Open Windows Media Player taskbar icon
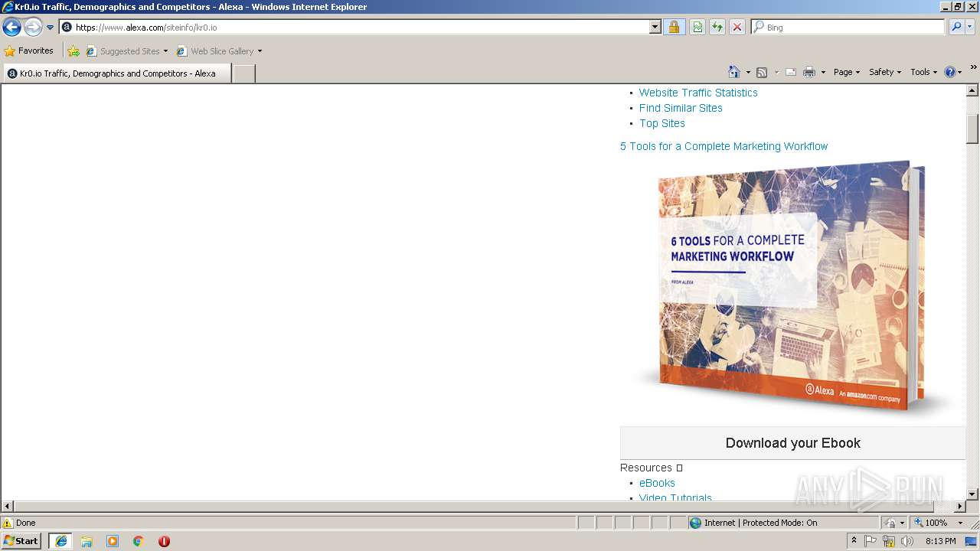 [x=113, y=541]
